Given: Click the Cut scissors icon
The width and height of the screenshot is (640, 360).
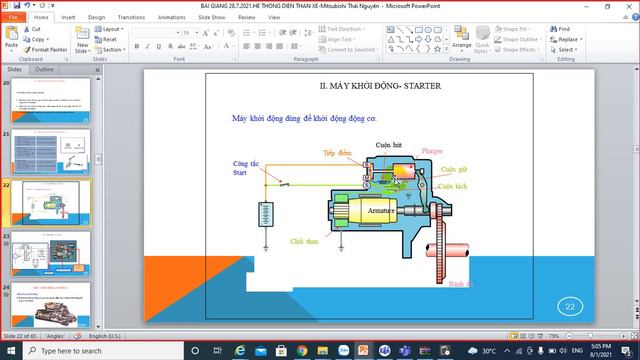Looking at the screenshot, I should 27,29.
